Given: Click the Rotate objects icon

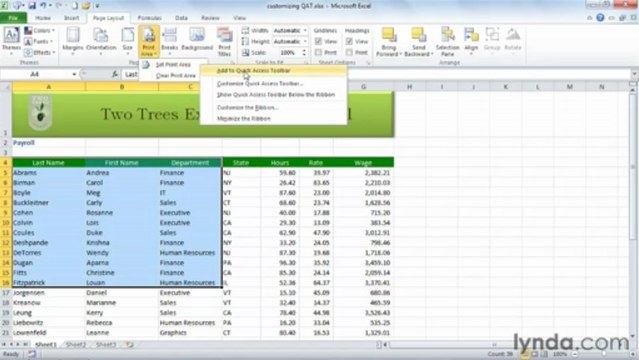Looking at the screenshot, I should click(513, 39).
